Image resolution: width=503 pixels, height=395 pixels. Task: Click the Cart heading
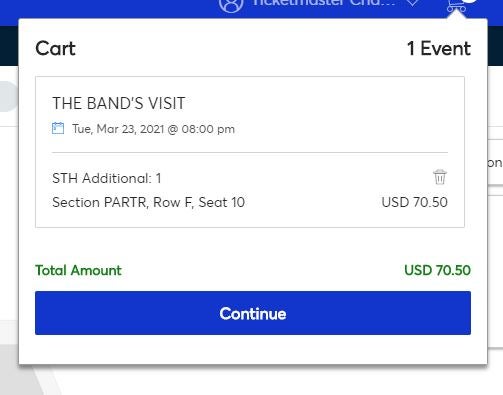pyautogui.click(x=55, y=49)
